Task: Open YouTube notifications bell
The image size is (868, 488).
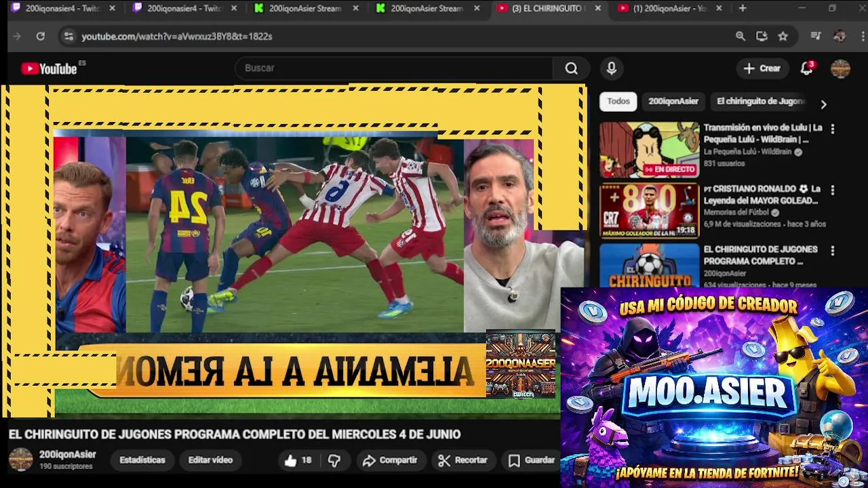Action: point(806,68)
